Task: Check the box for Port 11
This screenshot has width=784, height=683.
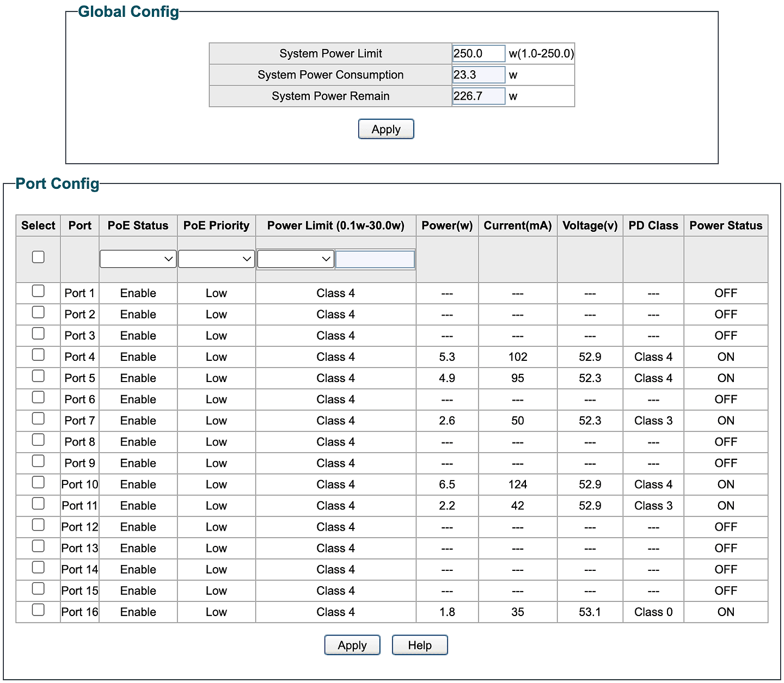Action: coord(38,503)
